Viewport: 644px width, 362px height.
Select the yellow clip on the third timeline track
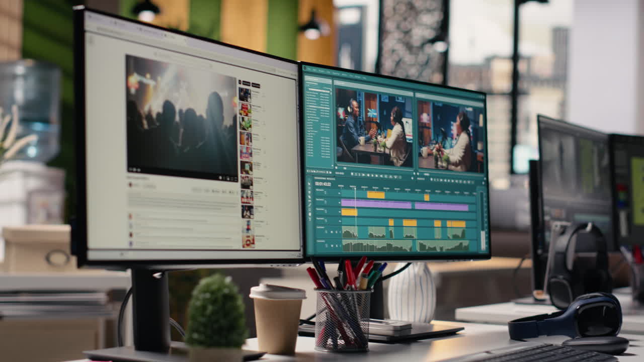(349, 212)
